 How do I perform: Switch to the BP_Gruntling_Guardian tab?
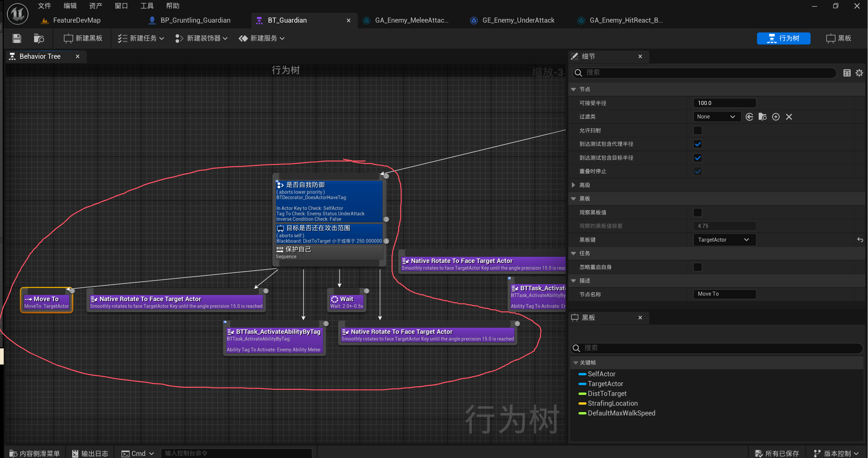click(195, 20)
